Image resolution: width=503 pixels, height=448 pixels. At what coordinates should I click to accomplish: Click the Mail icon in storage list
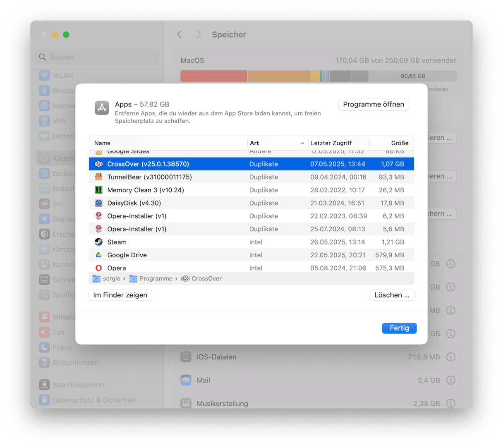click(186, 380)
